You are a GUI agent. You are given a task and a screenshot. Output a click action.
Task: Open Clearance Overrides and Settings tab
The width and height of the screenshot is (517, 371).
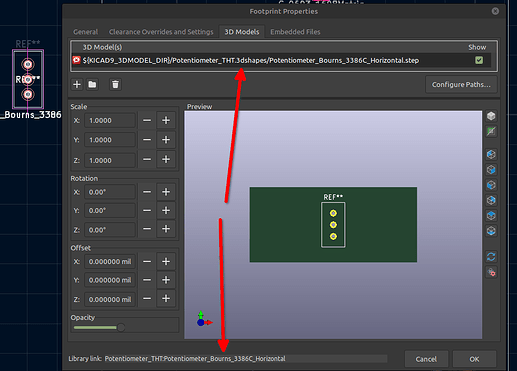pyautogui.click(x=161, y=32)
